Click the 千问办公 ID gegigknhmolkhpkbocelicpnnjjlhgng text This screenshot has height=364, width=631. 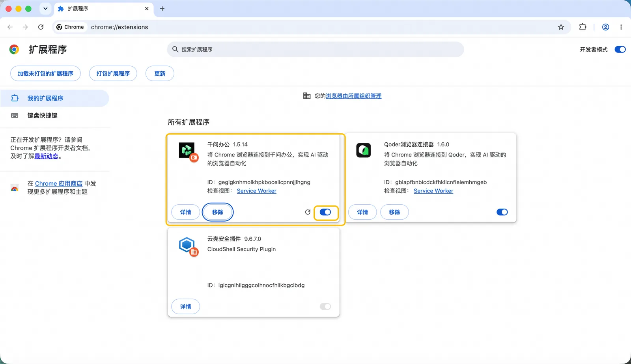264,182
